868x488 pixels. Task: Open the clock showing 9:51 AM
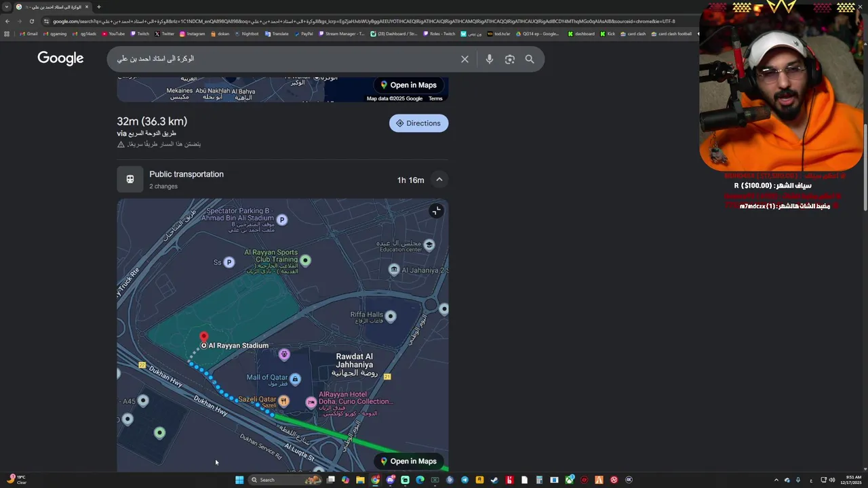[851, 480]
